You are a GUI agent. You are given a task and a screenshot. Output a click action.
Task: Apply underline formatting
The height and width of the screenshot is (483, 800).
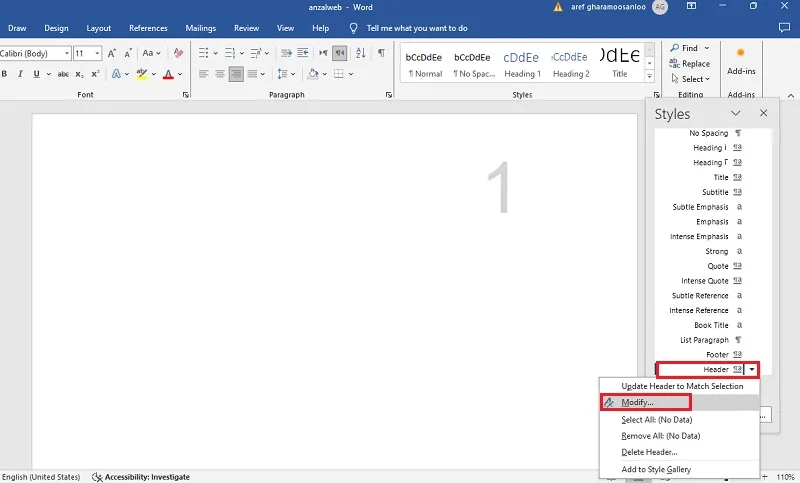[x=36, y=74]
